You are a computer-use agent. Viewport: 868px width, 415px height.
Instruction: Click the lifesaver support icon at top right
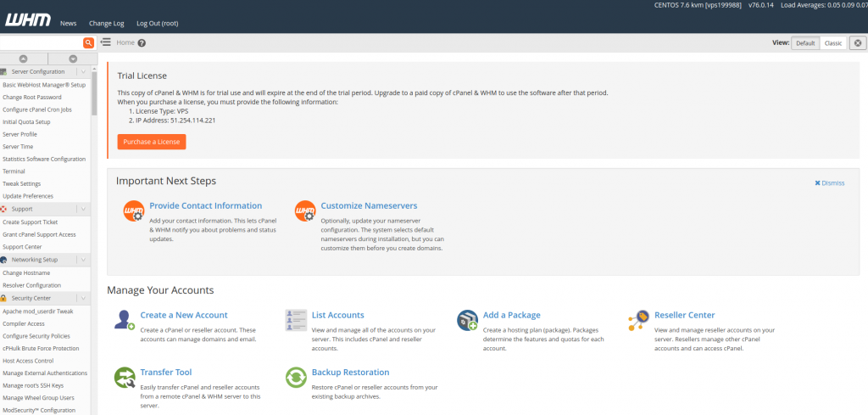tap(857, 42)
